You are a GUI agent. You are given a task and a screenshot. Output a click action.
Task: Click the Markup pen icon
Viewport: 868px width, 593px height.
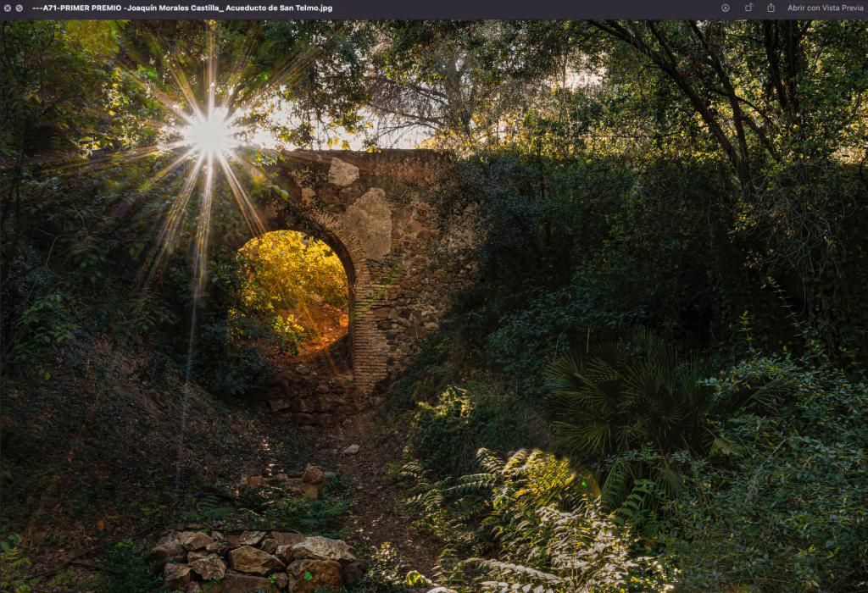(726, 8)
